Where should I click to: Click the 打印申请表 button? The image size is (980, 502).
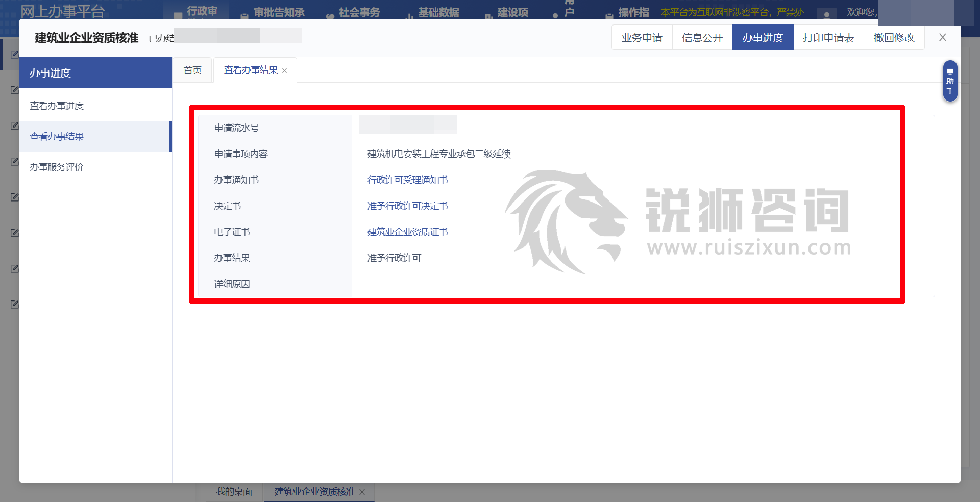828,38
